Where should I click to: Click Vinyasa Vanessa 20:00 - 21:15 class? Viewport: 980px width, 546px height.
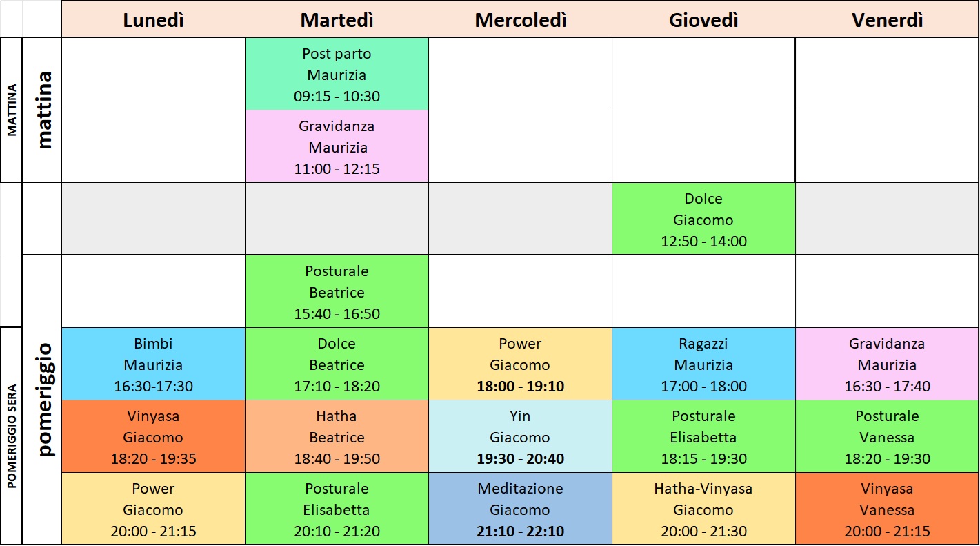(887, 509)
